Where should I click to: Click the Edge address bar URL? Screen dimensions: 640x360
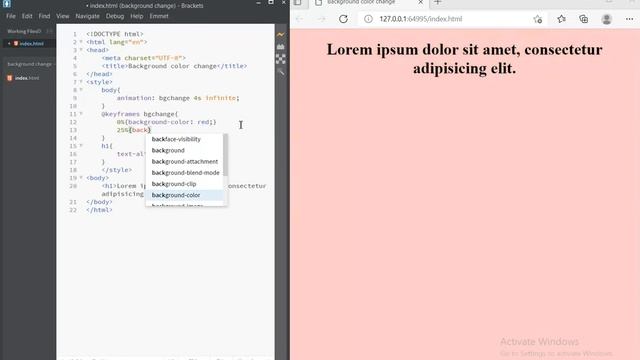click(x=421, y=19)
